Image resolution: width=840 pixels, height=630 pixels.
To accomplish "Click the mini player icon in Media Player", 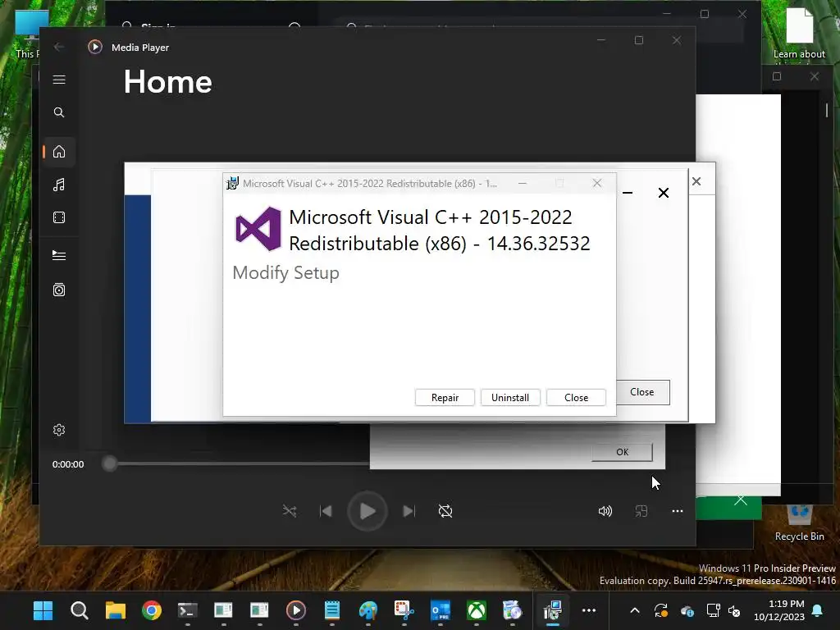I will click(641, 511).
